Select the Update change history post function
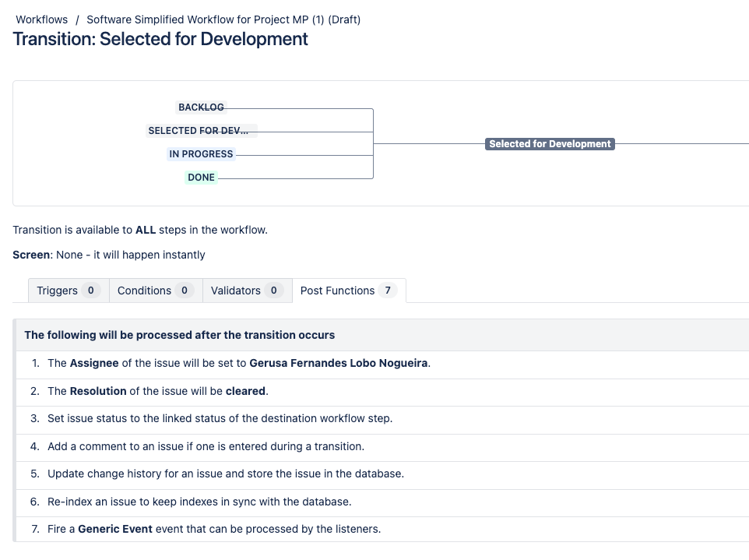Viewport: 749px width, 560px height. coord(382,474)
